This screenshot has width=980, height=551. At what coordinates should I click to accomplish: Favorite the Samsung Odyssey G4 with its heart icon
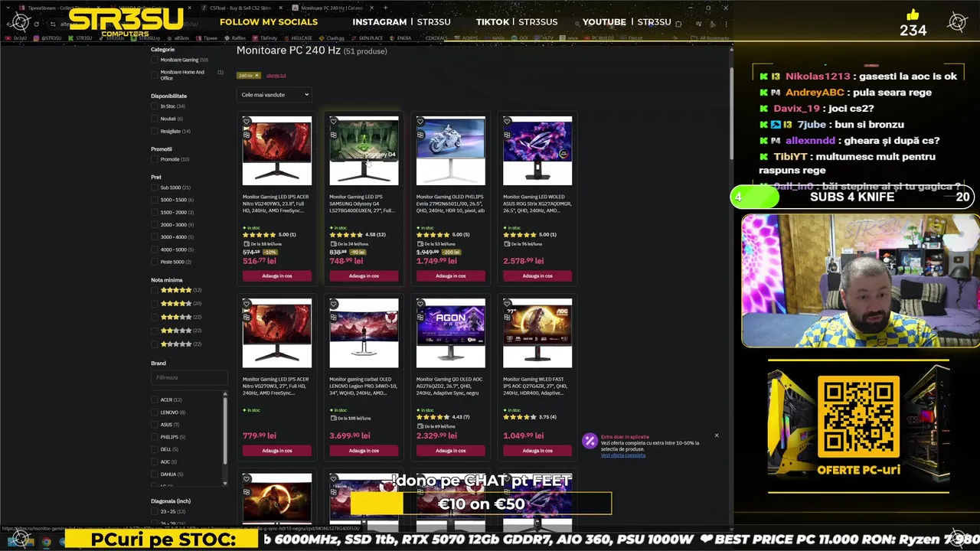(333, 122)
